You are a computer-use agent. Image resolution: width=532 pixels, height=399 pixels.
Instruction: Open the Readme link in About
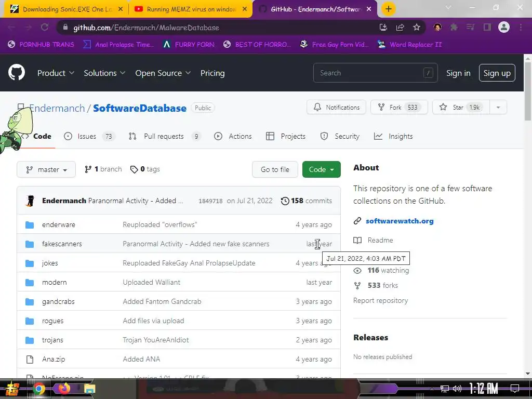(x=373, y=240)
